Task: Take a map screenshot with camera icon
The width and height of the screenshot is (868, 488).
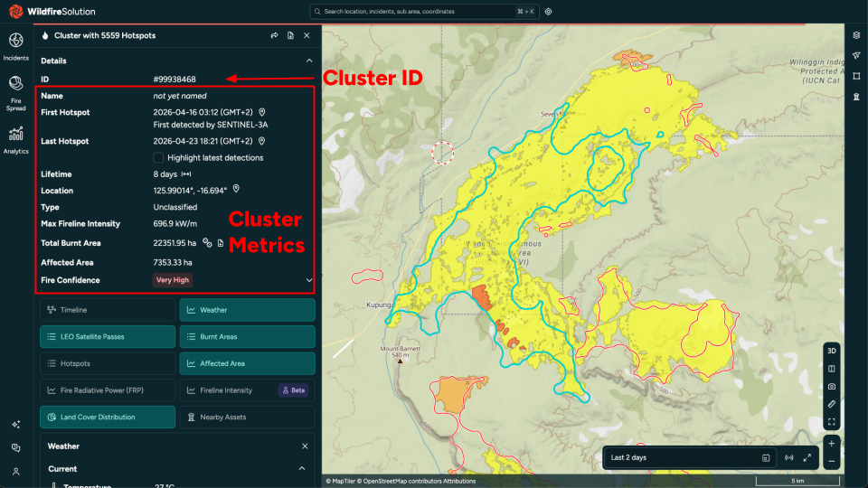Action: [832, 386]
